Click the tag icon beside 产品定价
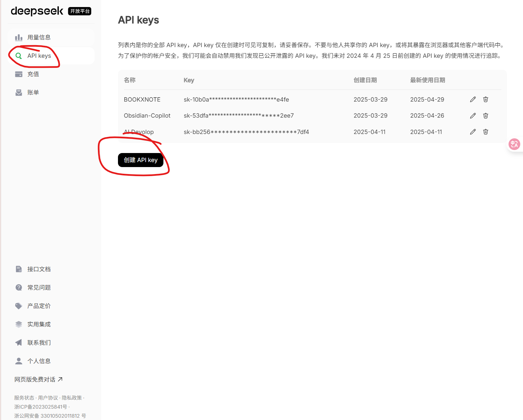Screen dimensions: 523x420 tap(19, 306)
